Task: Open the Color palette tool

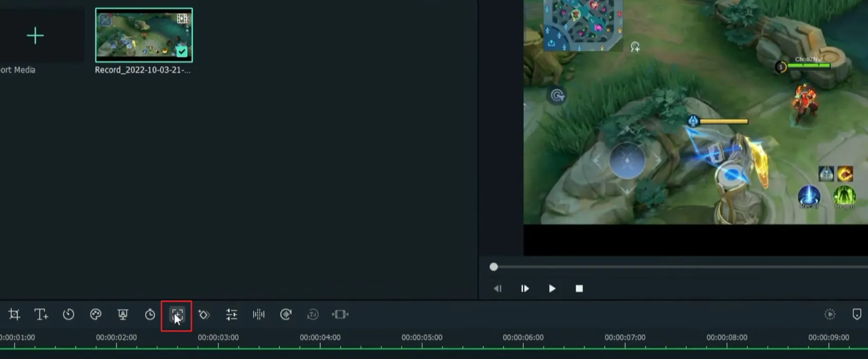Action: 95,314
